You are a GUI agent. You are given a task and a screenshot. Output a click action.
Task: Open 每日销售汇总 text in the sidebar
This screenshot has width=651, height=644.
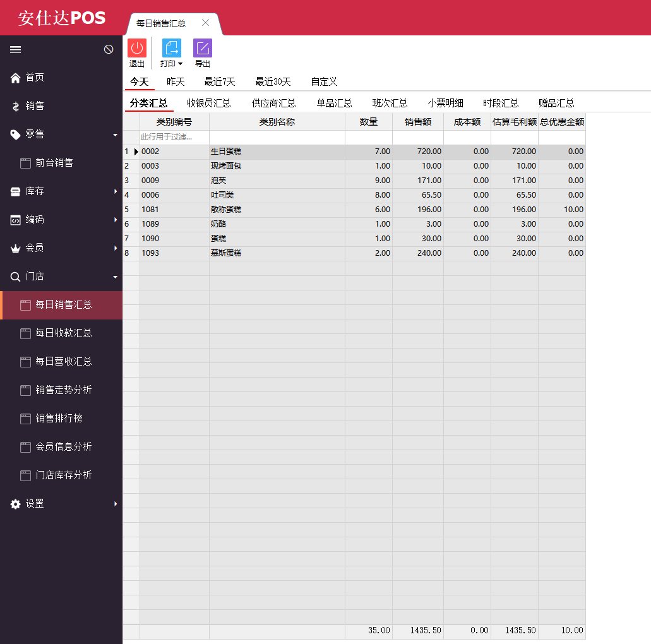64,305
